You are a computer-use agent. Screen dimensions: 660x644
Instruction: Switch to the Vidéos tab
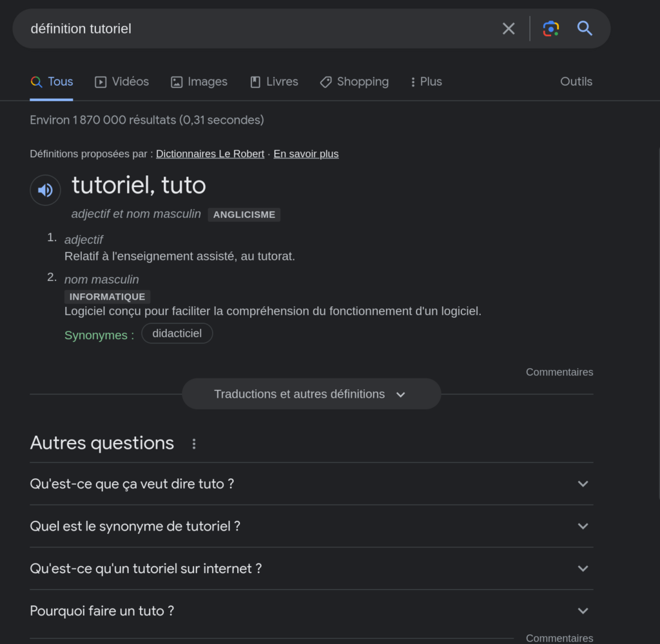122,82
